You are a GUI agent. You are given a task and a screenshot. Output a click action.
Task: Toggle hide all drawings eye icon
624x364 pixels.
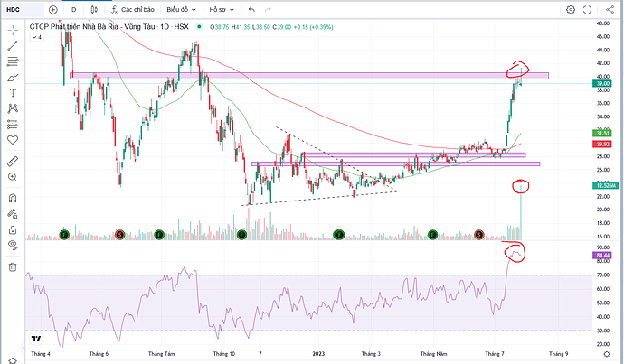point(13,246)
